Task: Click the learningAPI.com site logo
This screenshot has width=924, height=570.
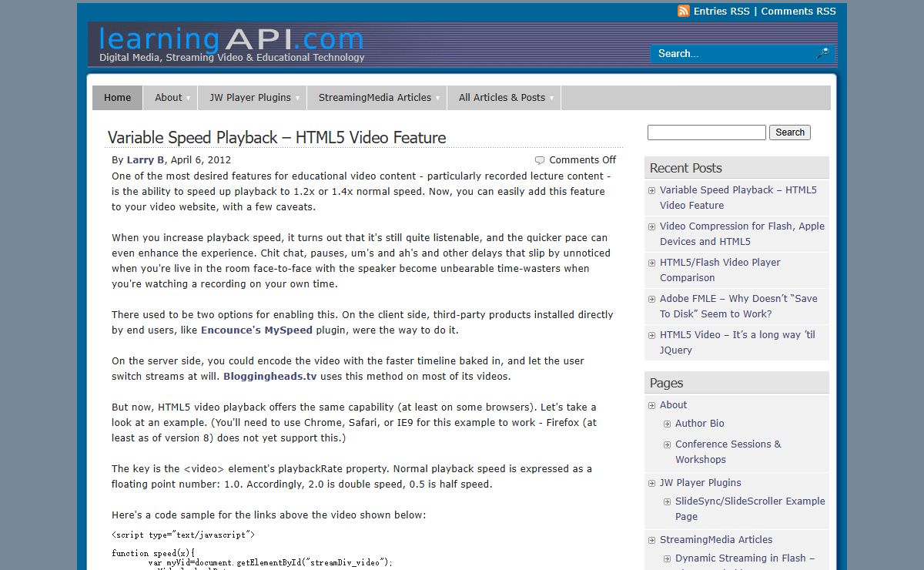Action: [231, 38]
